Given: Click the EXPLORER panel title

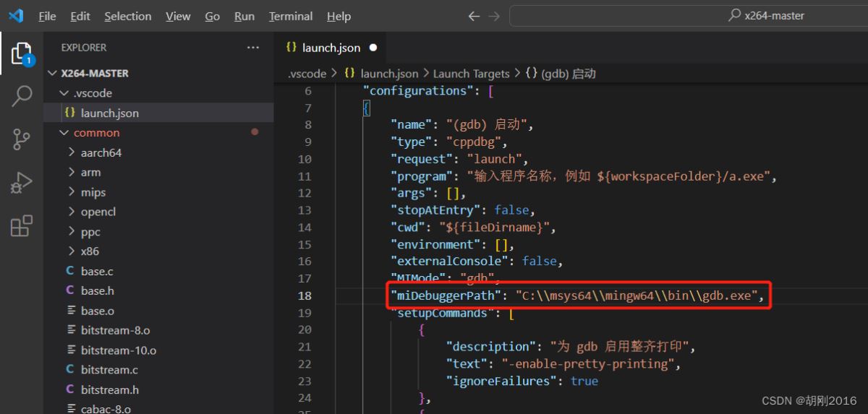Looking at the screenshot, I should tap(84, 48).
